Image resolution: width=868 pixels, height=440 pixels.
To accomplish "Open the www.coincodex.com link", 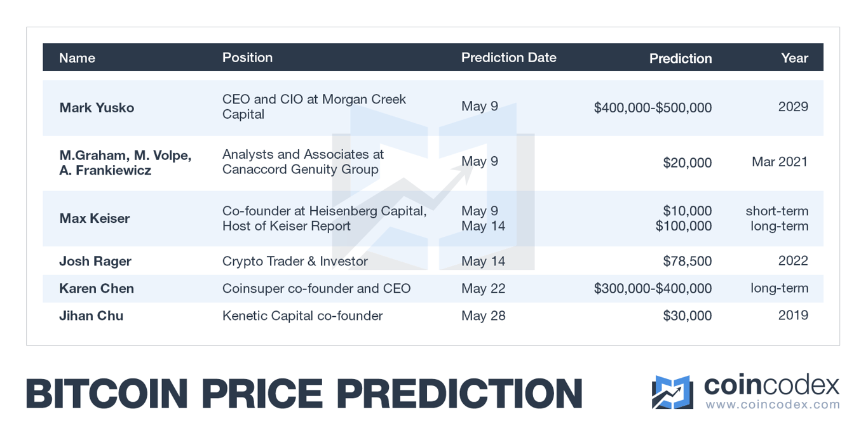I will coord(772,404).
